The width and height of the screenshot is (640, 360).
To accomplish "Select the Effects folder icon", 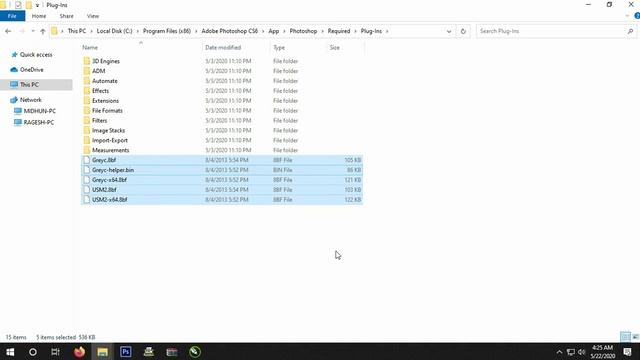I will coord(87,91).
